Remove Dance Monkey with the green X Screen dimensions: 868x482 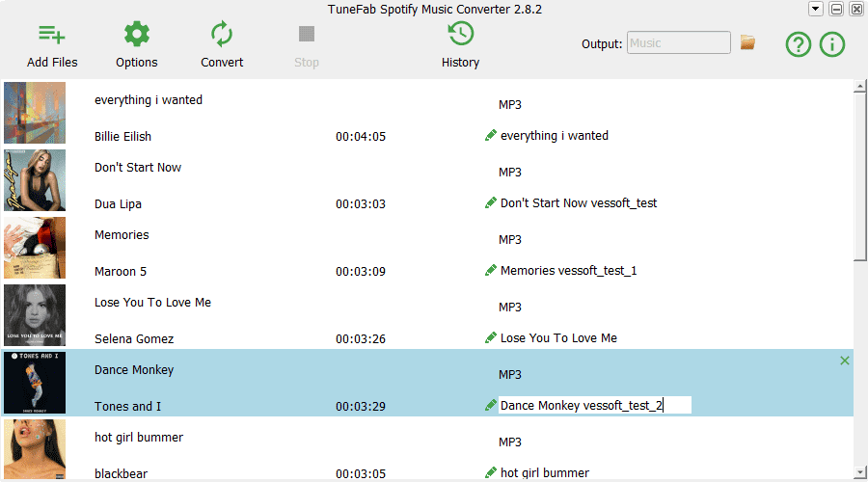pos(845,361)
